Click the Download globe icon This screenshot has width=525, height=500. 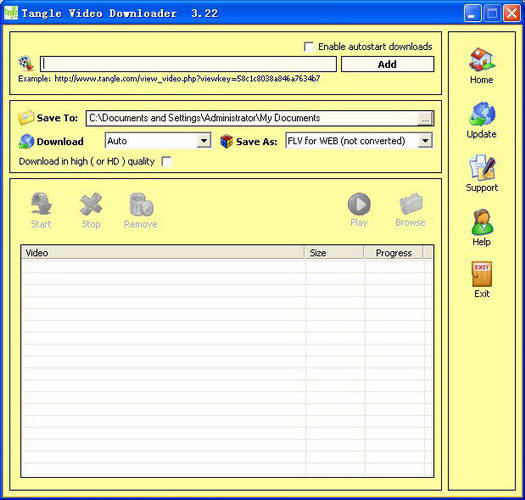coord(26,141)
